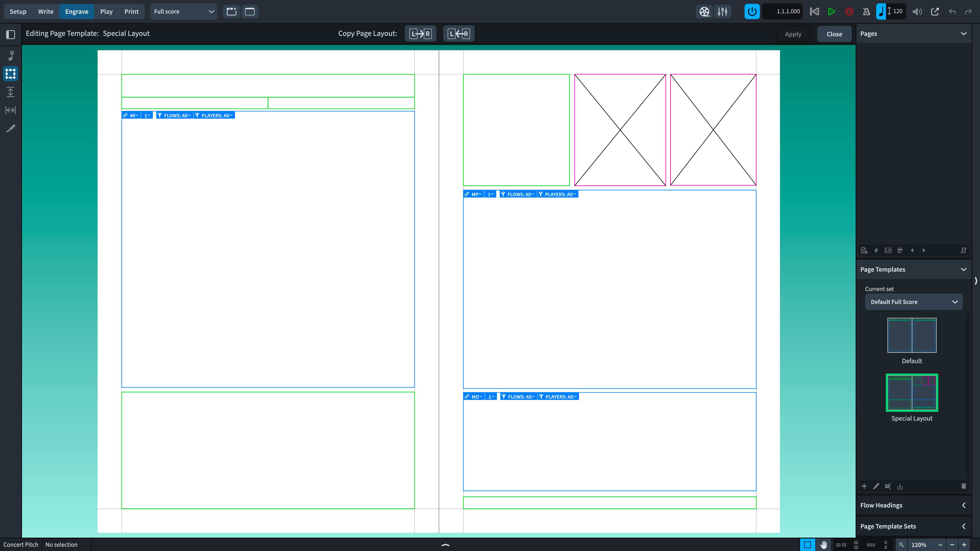Image resolution: width=980 pixels, height=551 pixels.
Task: Select the Default page template thumbnail
Action: pos(912,335)
